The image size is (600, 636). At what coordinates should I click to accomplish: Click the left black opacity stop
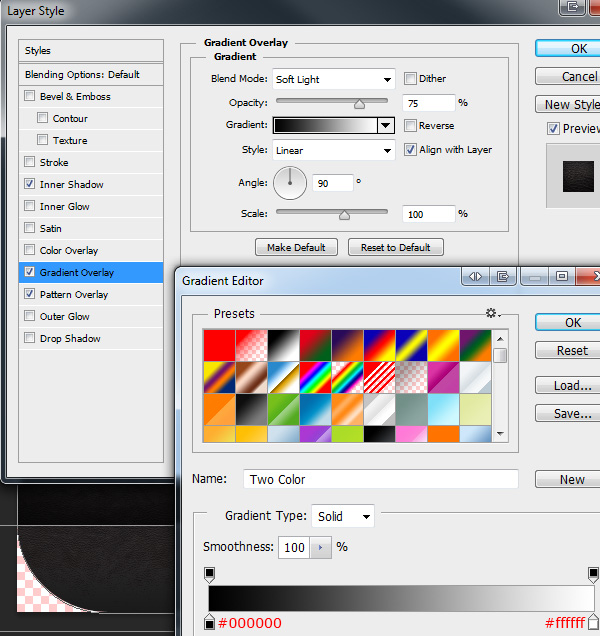coord(209,575)
